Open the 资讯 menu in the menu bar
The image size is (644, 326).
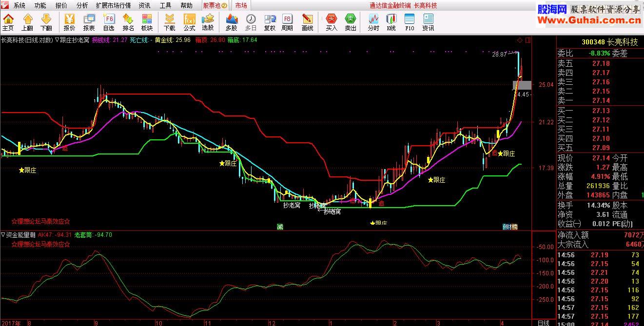[x=144, y=5]
